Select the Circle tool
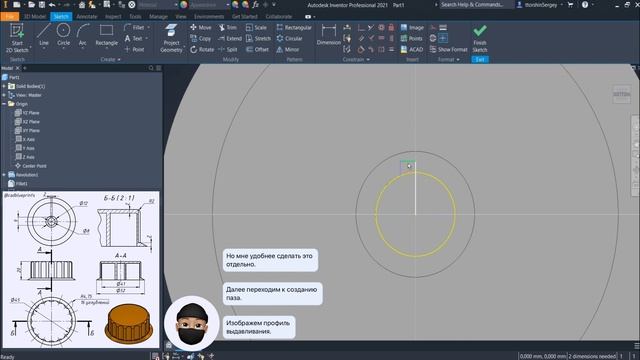Screen dimensions: 640x360 [x=63, y=35]
